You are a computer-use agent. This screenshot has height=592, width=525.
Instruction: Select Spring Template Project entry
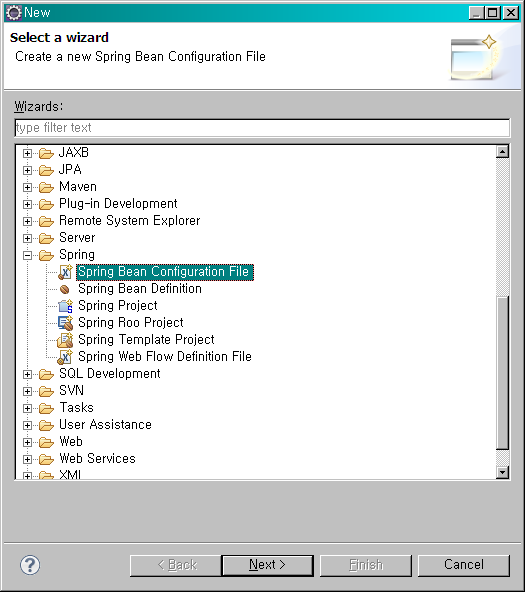click(x=146, y=340)
